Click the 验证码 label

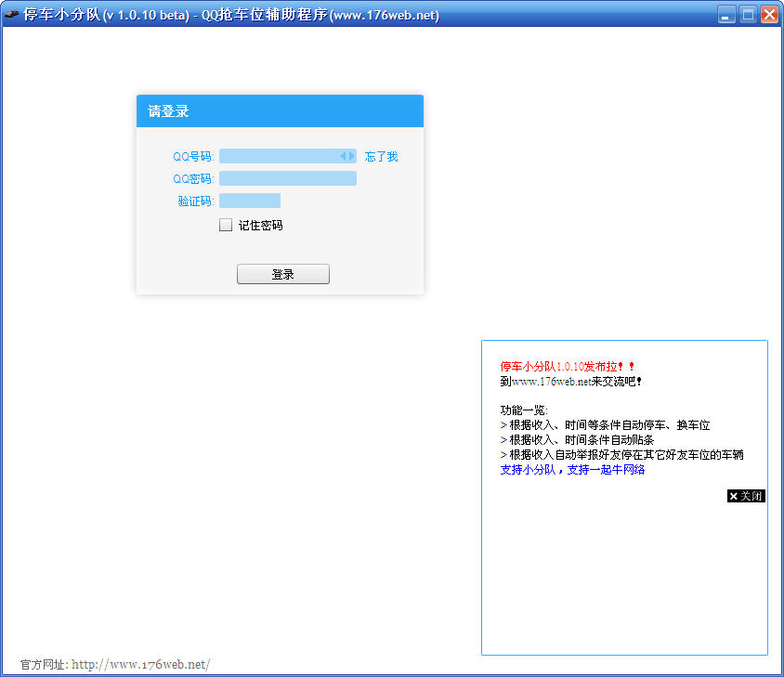pyautogui.click(x=196, y=201)
